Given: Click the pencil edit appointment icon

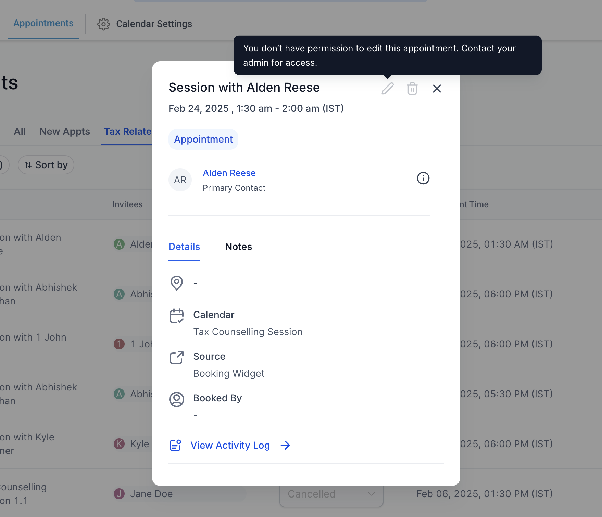Looking at the screenshot, I should (x=387, y=88).
